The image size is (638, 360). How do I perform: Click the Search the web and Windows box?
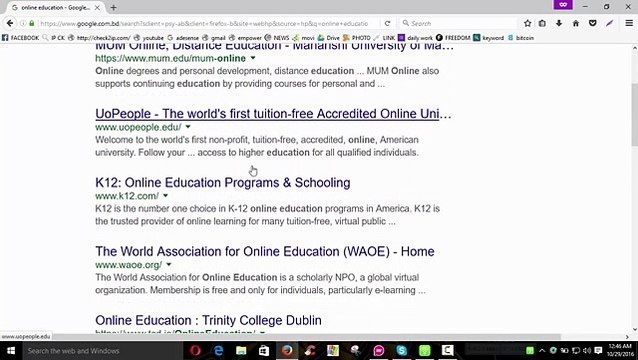[x=102, y=350]
